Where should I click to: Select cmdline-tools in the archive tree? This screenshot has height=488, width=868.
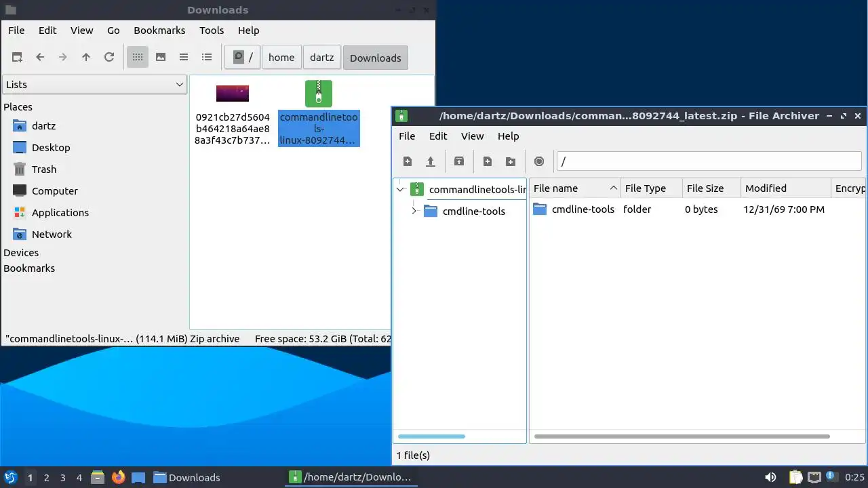click(474, 211)
